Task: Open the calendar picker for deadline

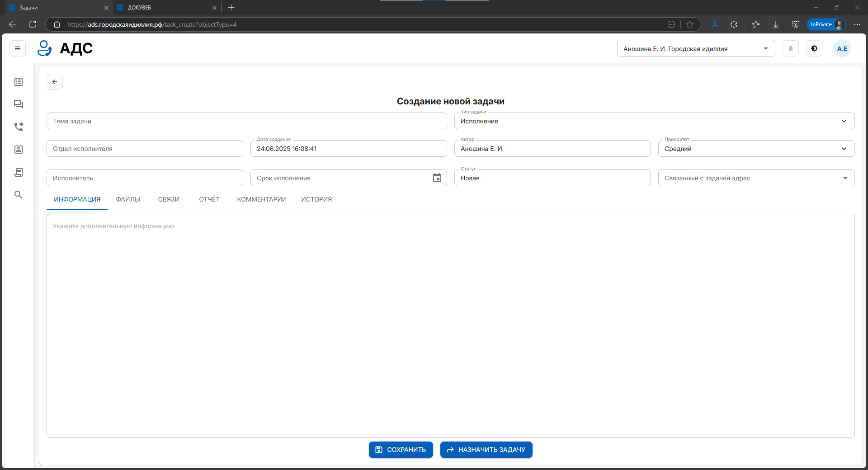Action: (437, 178)
